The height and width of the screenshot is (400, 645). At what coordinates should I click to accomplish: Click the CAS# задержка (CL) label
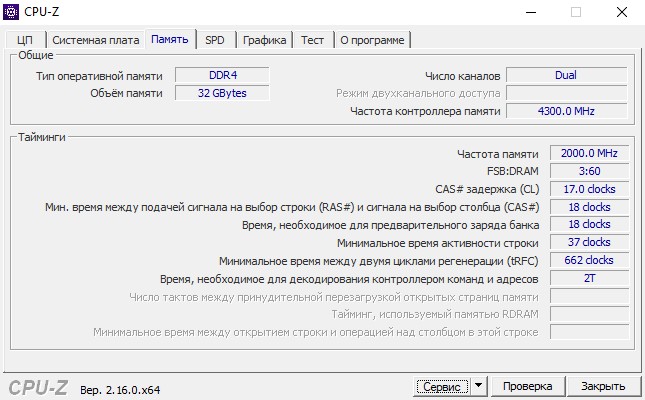coord(487,189)
